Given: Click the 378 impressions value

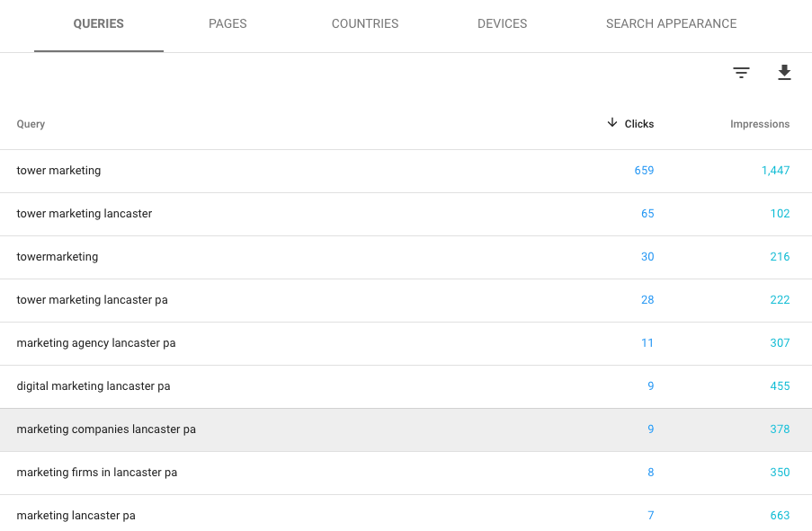Looking at the screenshot, I should pyautogui.click(x=780, y=429).
